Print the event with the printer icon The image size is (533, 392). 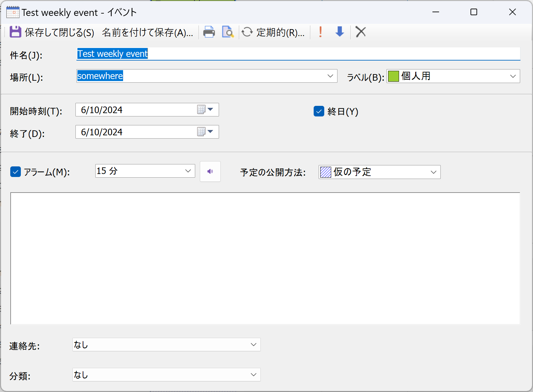209,32
